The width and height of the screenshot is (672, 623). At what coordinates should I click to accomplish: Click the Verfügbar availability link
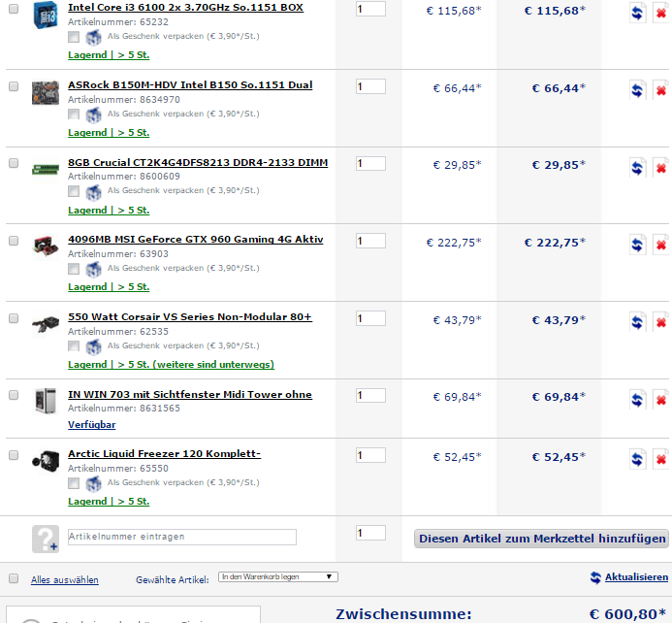point(92,425)
